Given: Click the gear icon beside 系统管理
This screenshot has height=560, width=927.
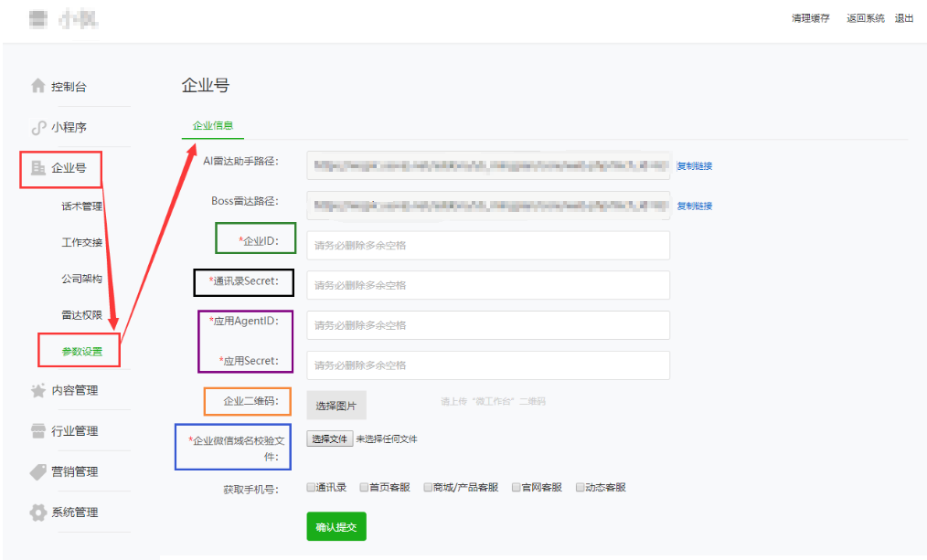Looking at the screenshot, I should [x=37, y=512].
